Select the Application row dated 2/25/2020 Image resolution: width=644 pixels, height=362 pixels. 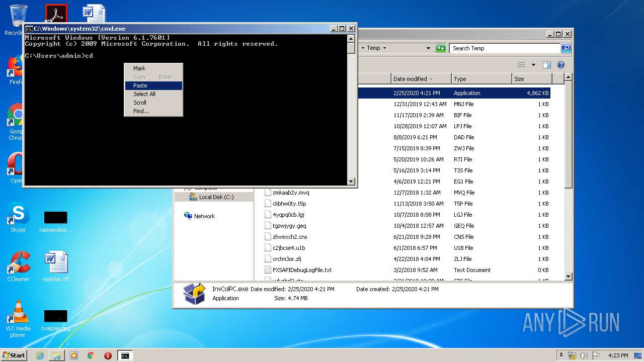tap(453, 93)
